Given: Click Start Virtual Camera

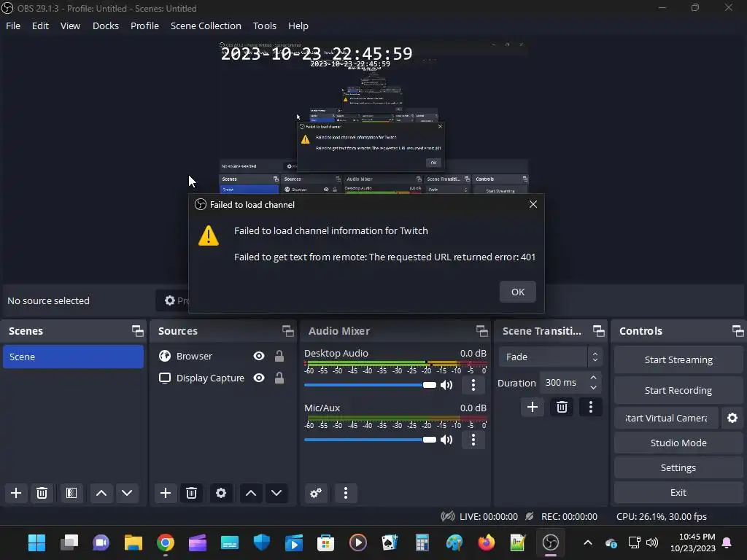Looking at the screenshot, I should point(666,418).
